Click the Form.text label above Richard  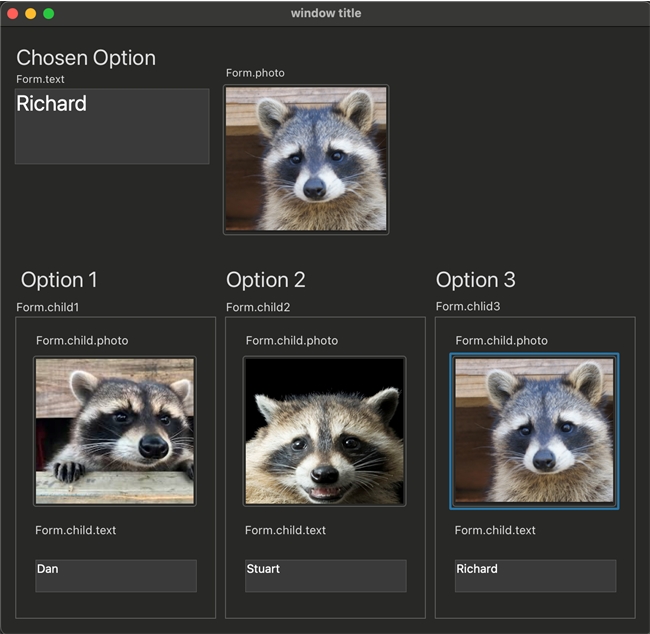40,79
